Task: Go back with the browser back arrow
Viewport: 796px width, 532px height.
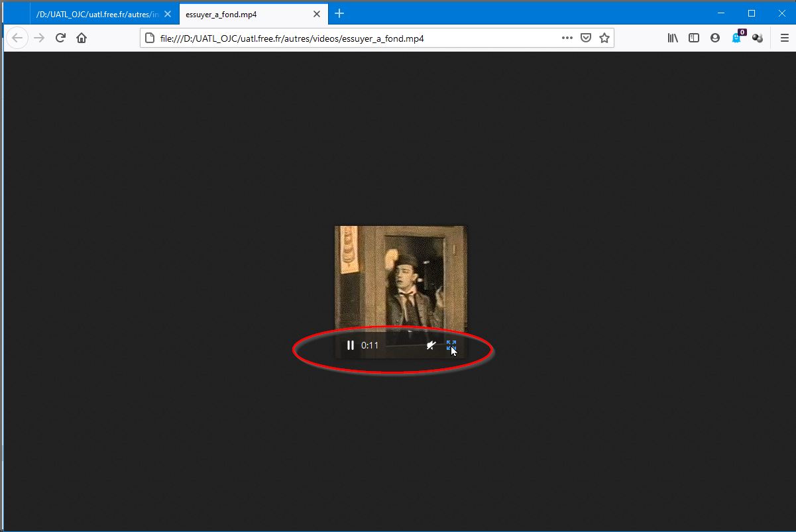Action: click(18, 38)
